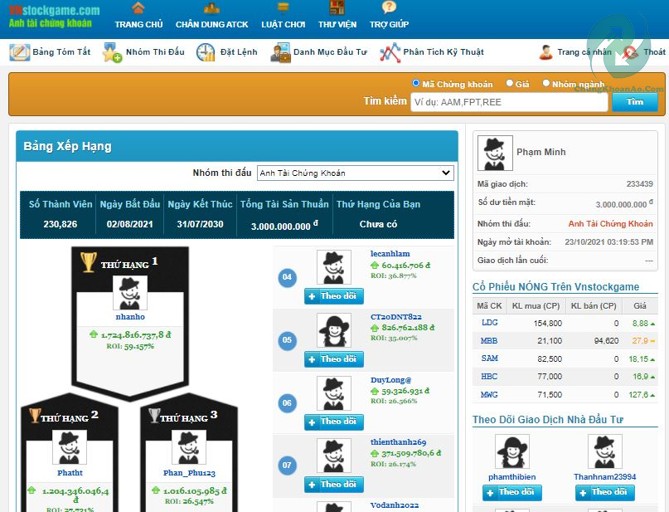This screenshot has width=669, height=512.
Task: Click Theo dõi button for lecanhlam
Action: 334,297
